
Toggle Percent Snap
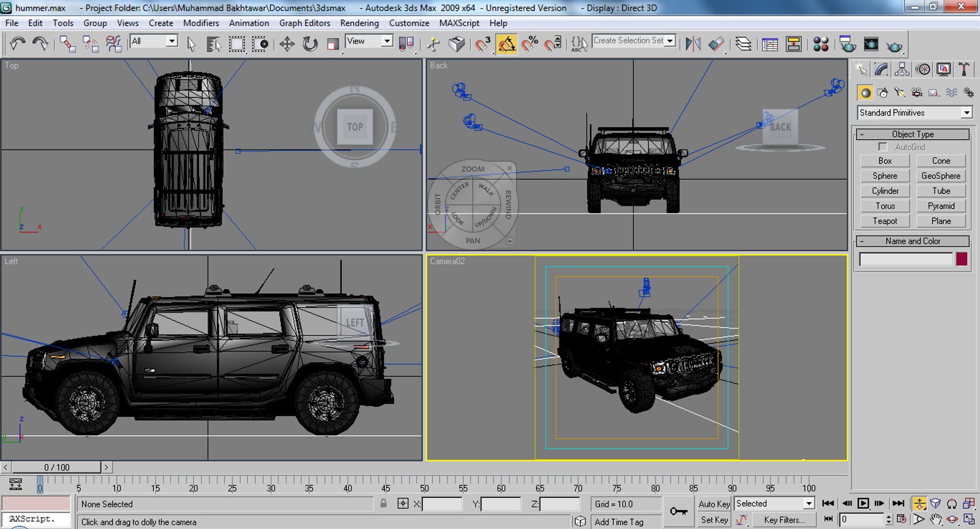pyautogui.click(x=530, y=44)
